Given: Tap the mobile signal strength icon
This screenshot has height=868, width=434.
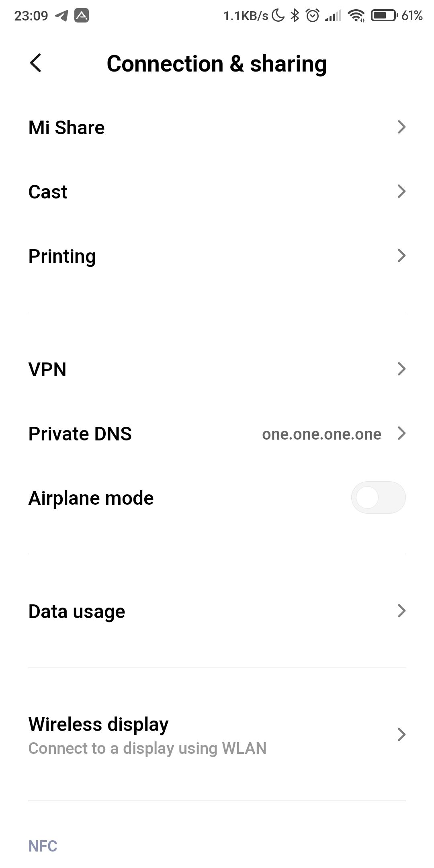Looking at the screenshot, I should (x=333, y=16).
